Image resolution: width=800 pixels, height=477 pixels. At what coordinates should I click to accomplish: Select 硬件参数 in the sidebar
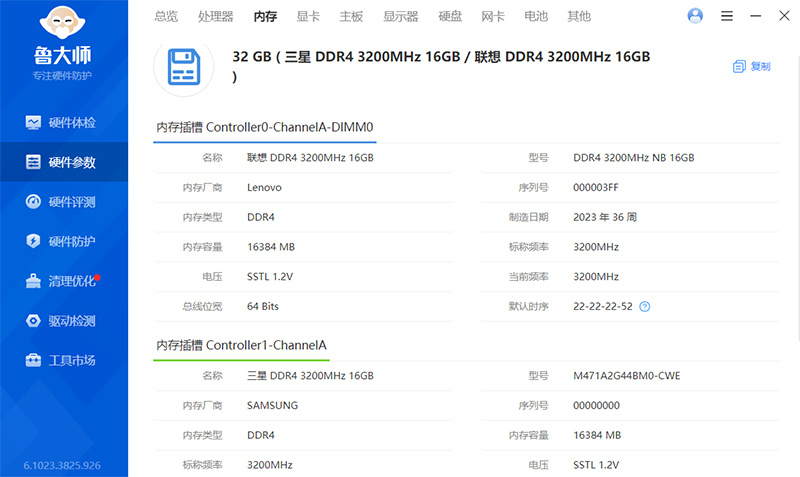[x=64, y=162]
